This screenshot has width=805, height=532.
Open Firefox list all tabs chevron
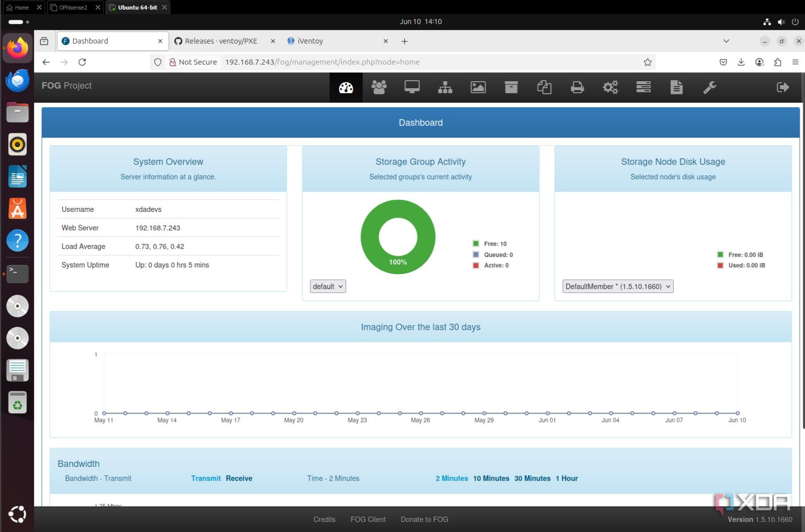coord(726,41)
